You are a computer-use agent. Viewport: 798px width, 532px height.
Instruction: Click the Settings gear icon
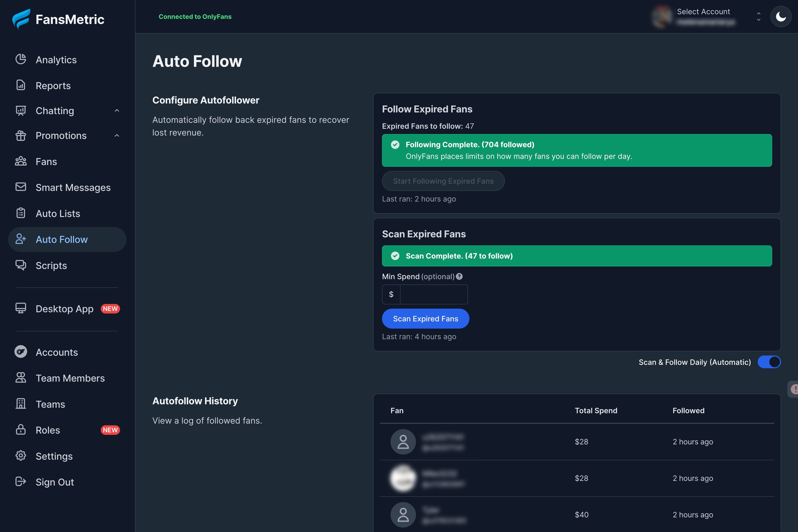pos(21,456)
